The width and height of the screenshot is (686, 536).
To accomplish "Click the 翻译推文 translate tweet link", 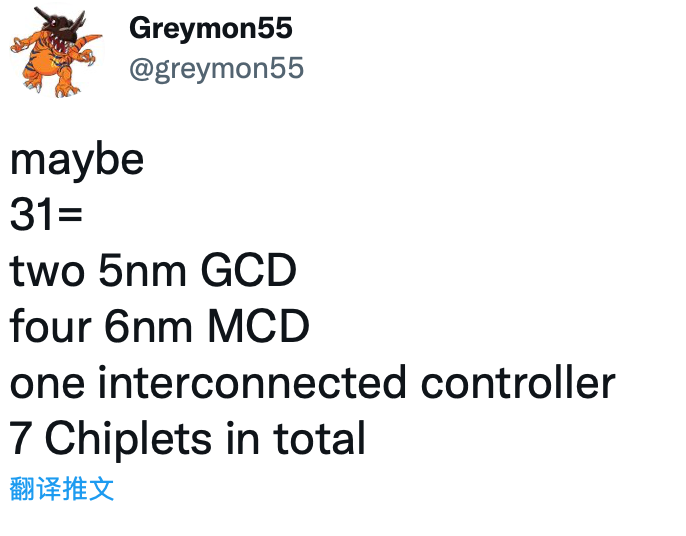I will (62, 488).
